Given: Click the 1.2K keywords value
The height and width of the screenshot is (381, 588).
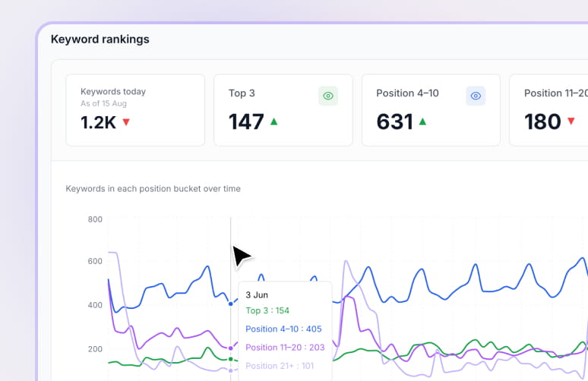Looking at the screenshot, I should 98,122.
